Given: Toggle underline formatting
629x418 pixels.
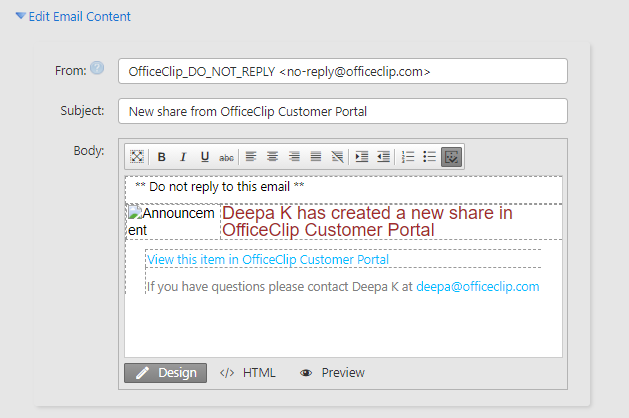Looking at the screenshot, I should pos(205,157).
